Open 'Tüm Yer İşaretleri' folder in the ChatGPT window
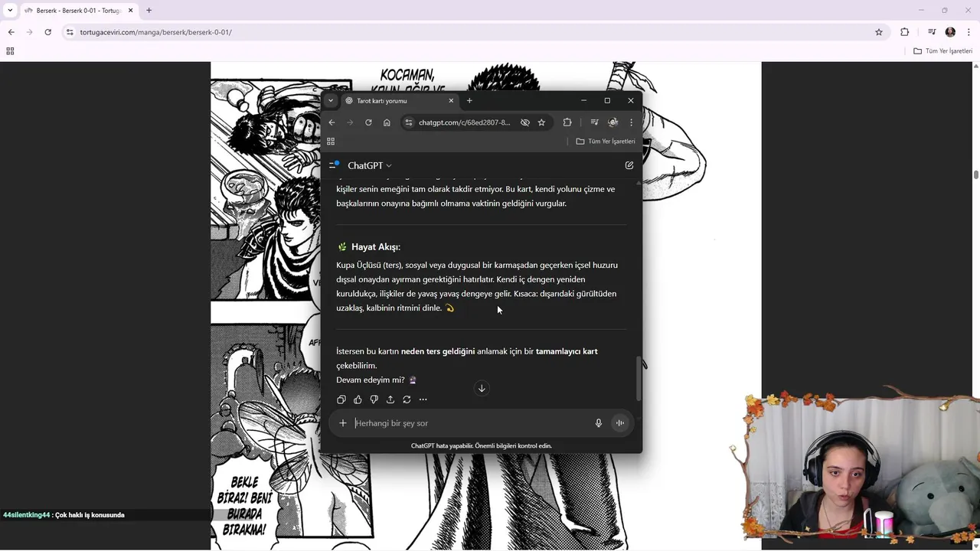The height and width of the screenshot is (551, 980). 606,142
